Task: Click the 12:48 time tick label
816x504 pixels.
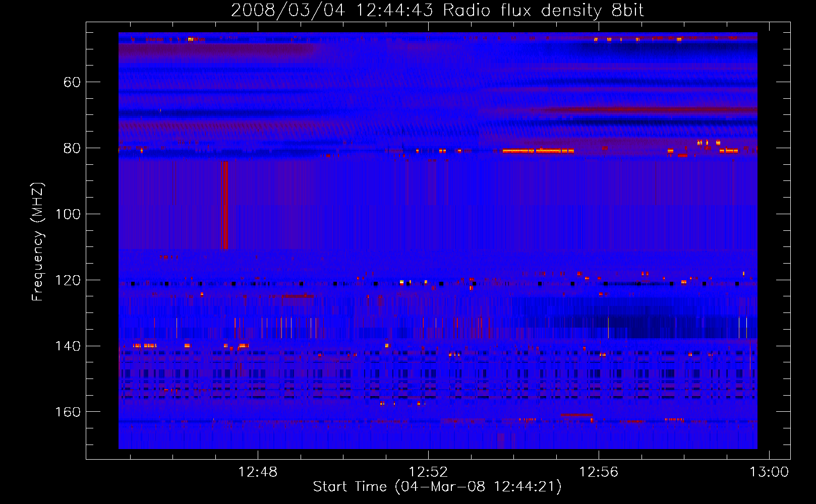Action: [258, 472]
